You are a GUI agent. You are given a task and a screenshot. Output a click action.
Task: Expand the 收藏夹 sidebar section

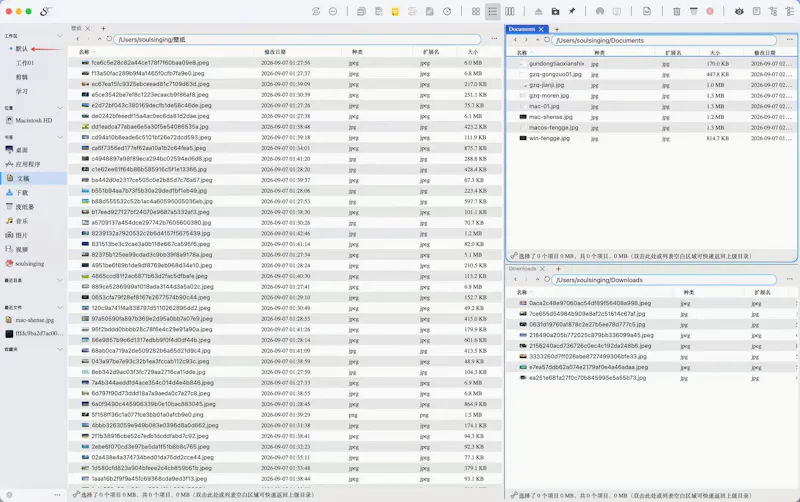60,349
